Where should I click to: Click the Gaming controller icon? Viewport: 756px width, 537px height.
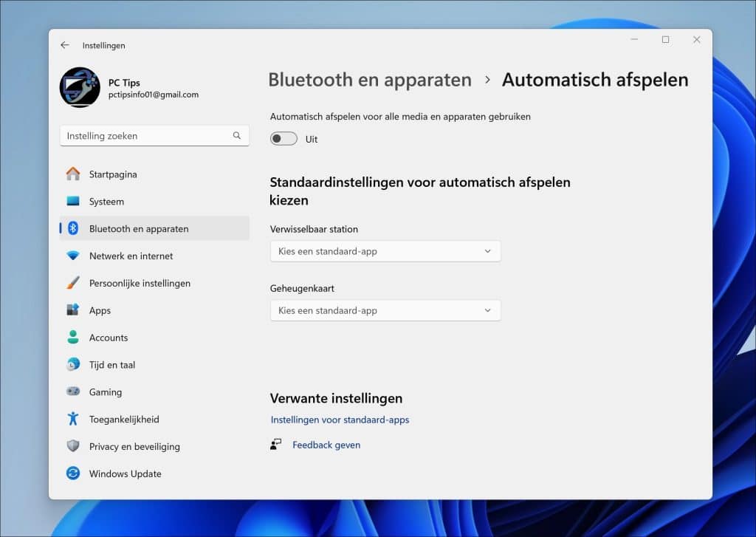pos(73,391)
